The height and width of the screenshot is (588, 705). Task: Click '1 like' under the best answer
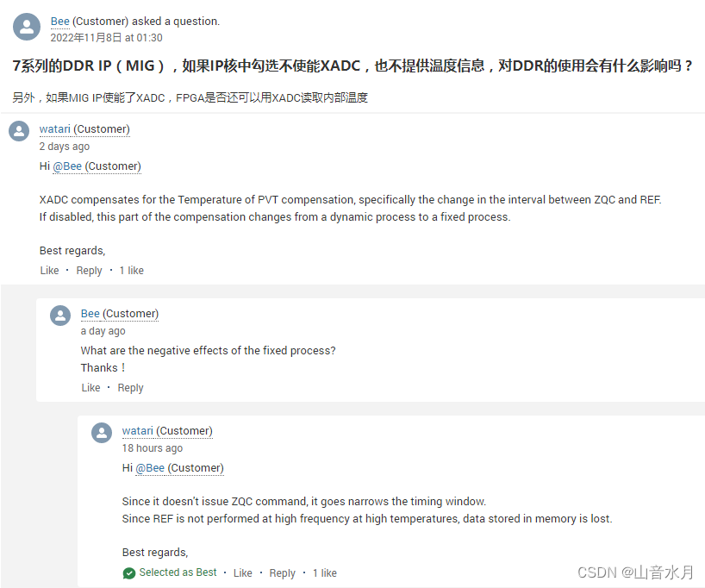coord(324,572)
